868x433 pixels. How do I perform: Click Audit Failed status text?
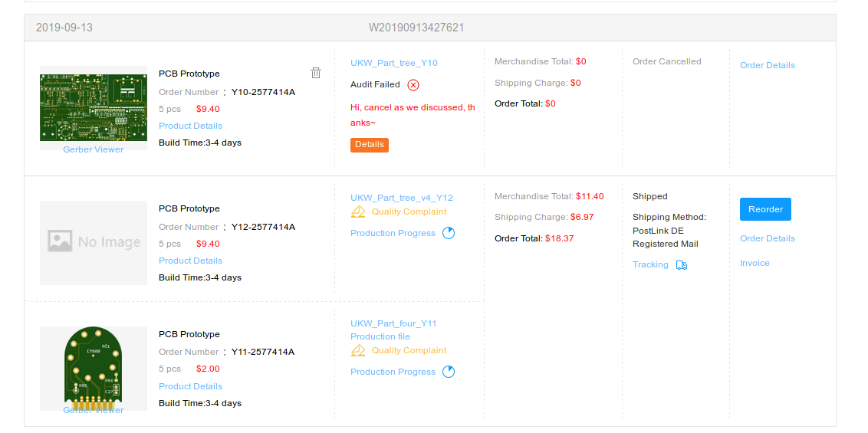click(x=375, y=84)
